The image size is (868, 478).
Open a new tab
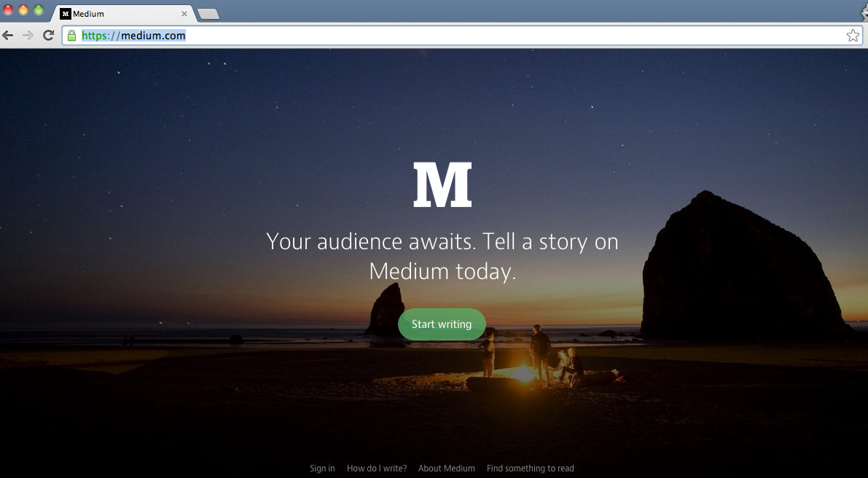pos(208,14)
